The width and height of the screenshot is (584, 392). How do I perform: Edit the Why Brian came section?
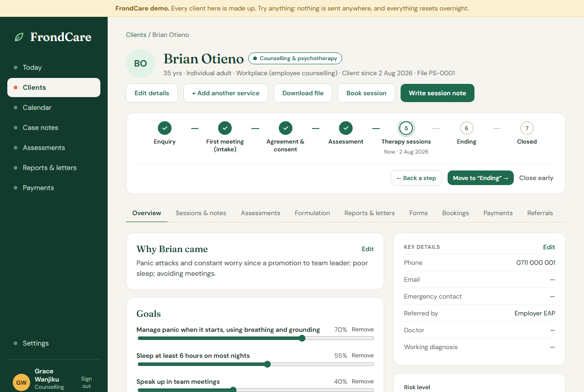[x=368, y=249]
